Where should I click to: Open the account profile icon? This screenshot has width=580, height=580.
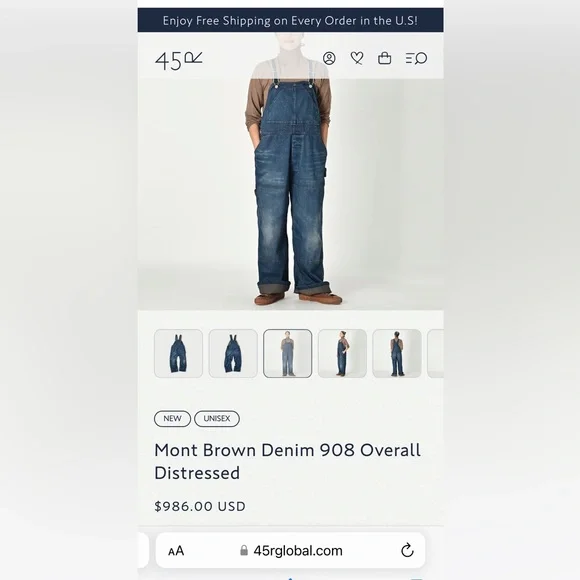click(x=329, y=58)
